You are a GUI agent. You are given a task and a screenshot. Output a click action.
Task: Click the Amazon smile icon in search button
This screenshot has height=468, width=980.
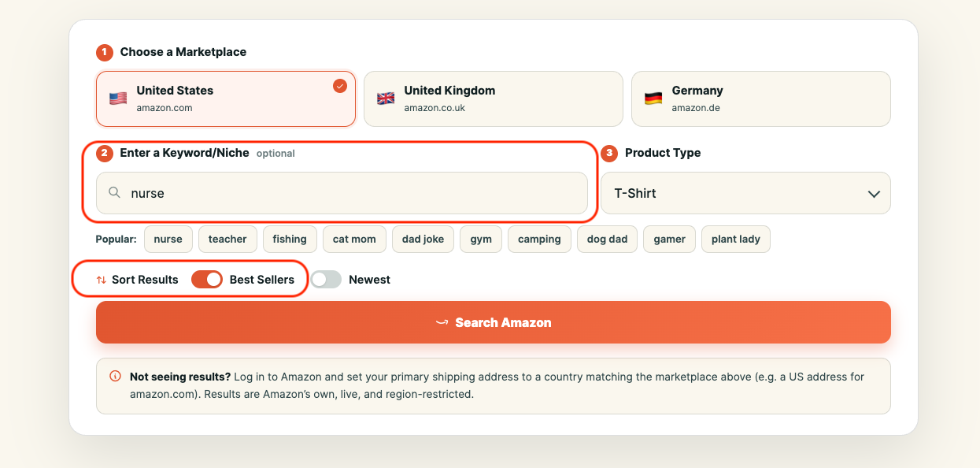click(x=442, y=322)
